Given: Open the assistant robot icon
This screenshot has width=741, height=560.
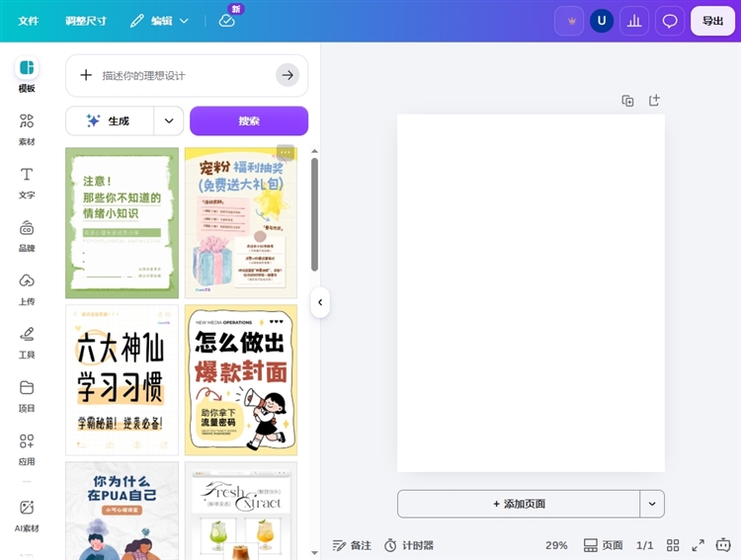Looking at the screenshot, I should click(723, 545).
